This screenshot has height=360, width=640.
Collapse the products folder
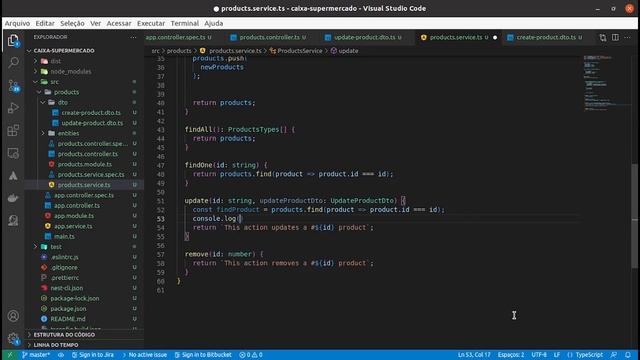tap(66, 92)
